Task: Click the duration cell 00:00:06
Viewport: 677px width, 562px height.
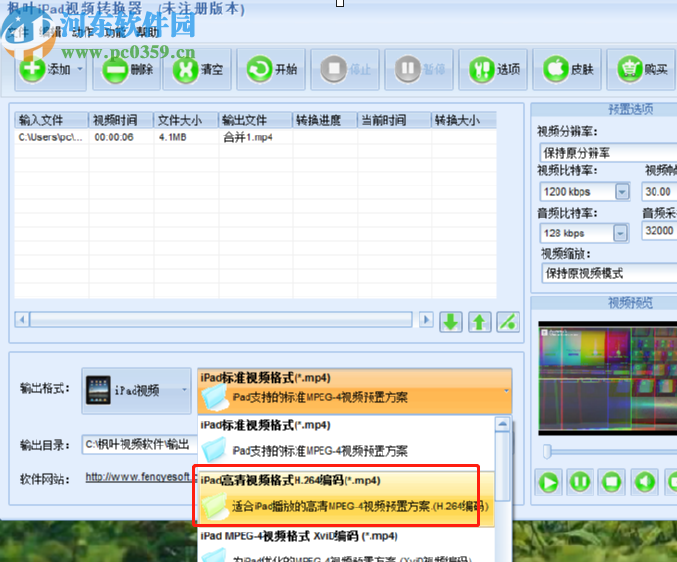Action: (114, 137)
